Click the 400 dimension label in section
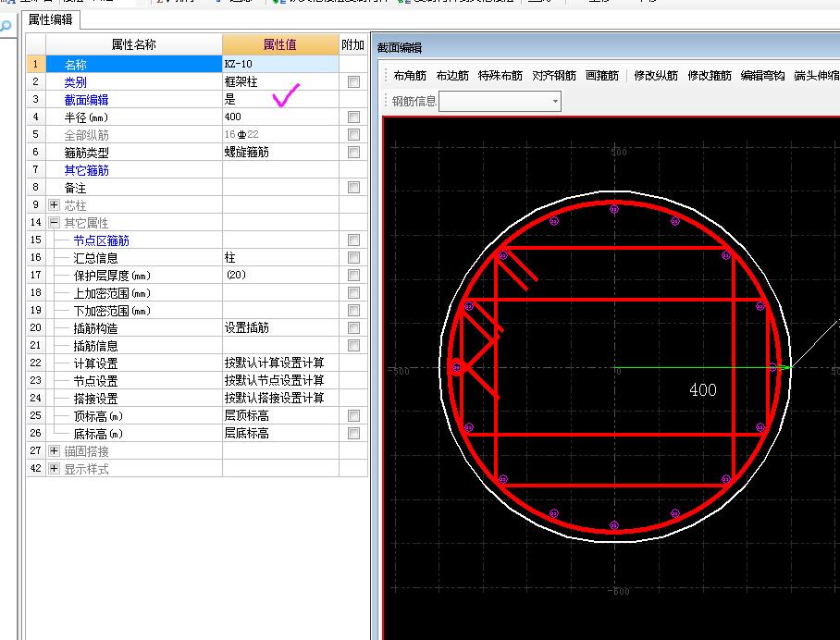This screenshot has height=640, width=840. click(703, 390)
